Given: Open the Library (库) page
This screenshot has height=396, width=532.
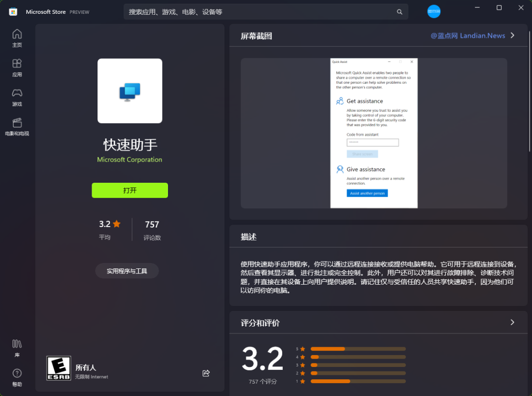Looking at the screenshot, I should click(17, 348).
